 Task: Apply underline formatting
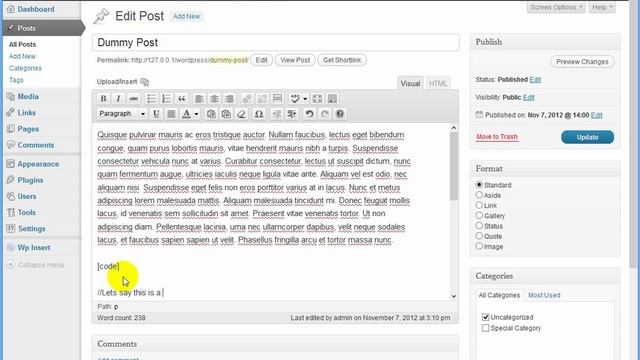pos(156,114)
